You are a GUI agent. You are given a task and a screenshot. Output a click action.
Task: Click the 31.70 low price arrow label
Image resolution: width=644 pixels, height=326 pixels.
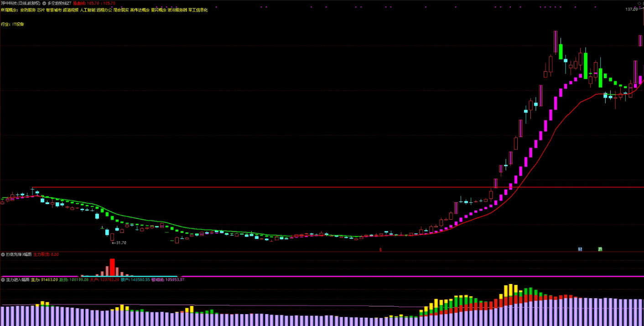point(119,243)
